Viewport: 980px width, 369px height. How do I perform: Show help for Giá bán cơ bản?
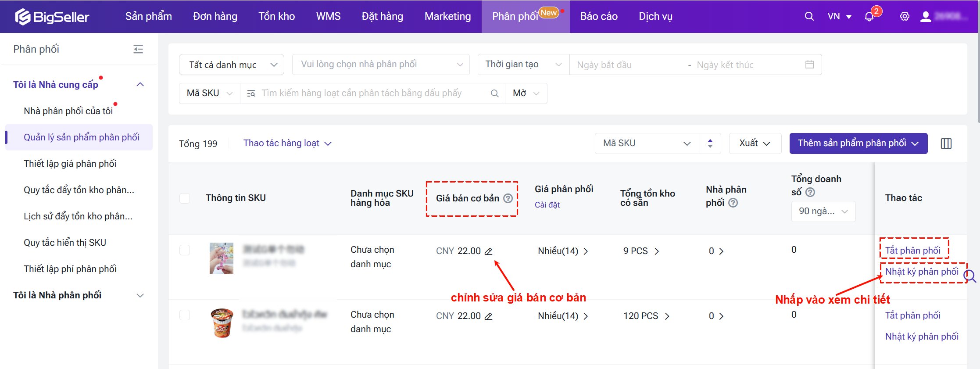click(x=508, y=198)
